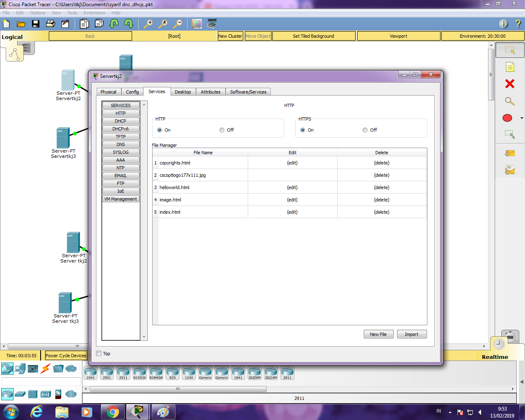Pick the 1941 router device
Screen dimensions: 525x420
(91, 373)
